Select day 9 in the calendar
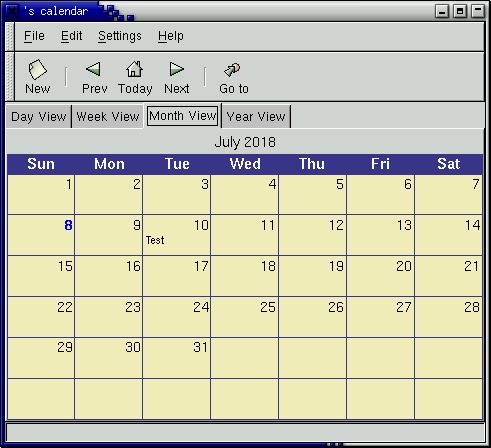 109,235
